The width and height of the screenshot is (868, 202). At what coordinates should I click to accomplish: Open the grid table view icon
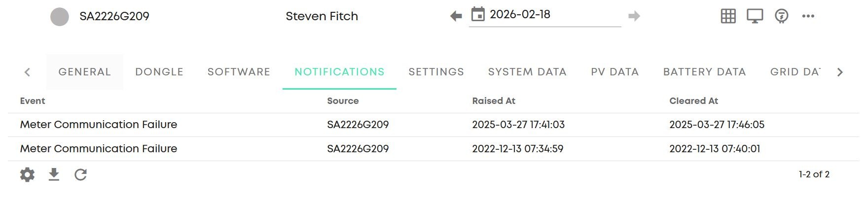(x=728, y=16)
